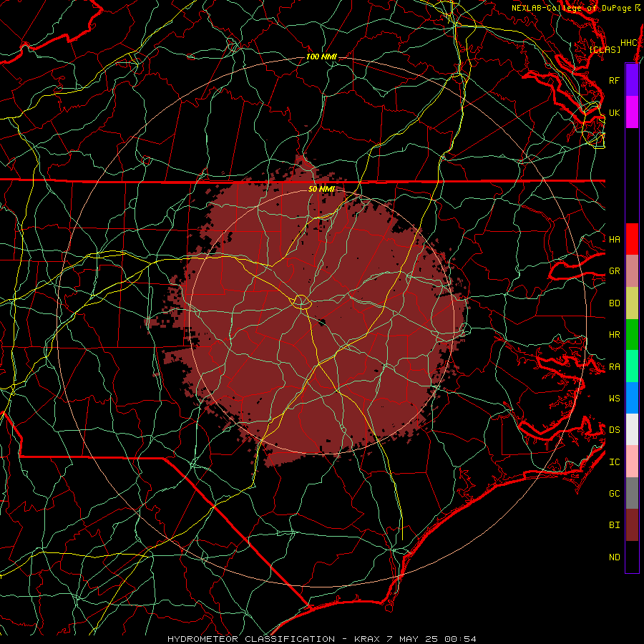
Task: Click the BD yellow legend color swatch
Action: (x=632, y=303)
